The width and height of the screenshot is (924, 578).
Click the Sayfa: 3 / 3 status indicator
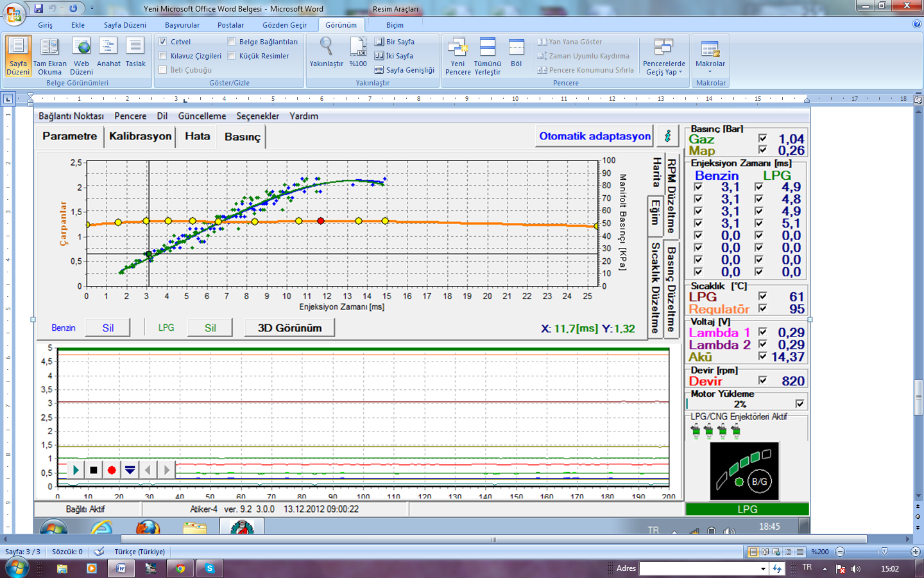(22, 552)
